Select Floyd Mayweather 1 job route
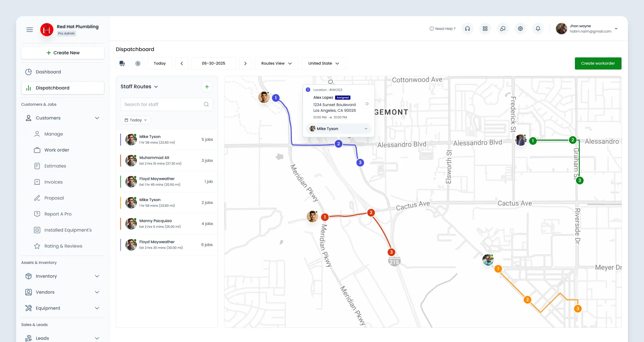Image resolution: width=644 pixels, height=342 pixels. coord(167,182)
